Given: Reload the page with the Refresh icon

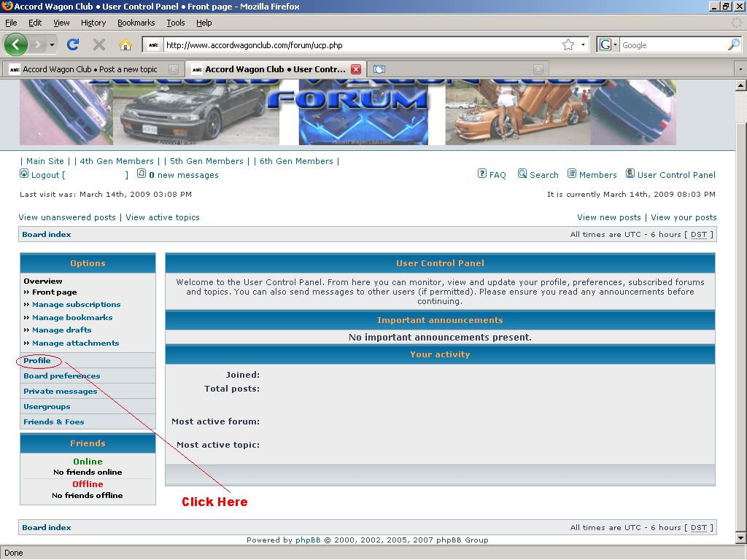Looking at the screenshot, I should point(73,44).
